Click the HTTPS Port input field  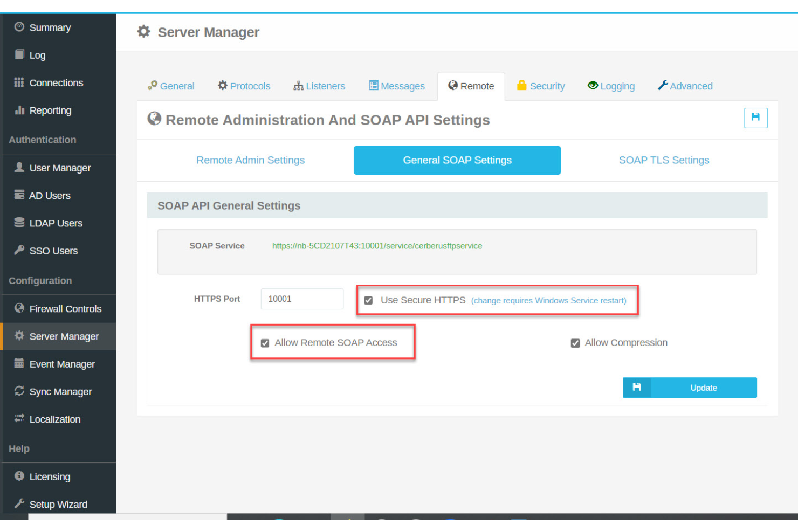pos(302,299)
